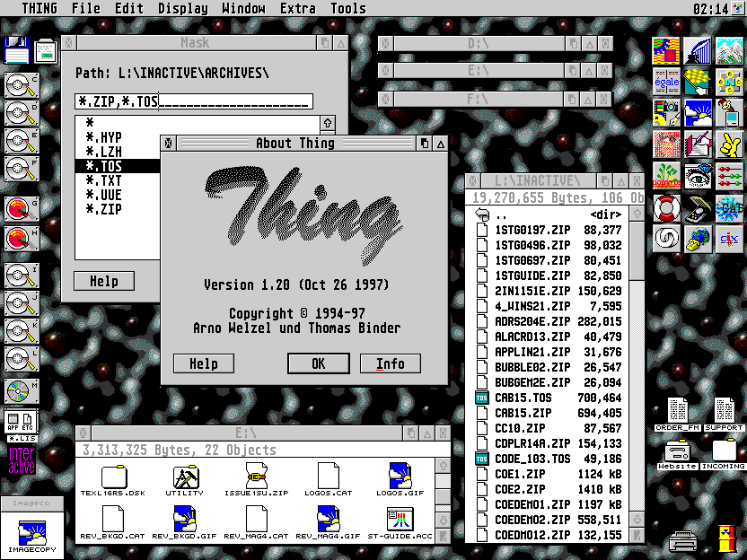
Task: Select drive L hard disk icon
Action: pos(22,360)
